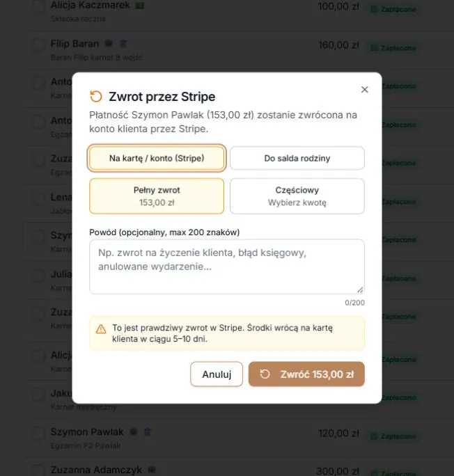Select Pełny zwrot 153,00 zł option
Image resolution: width=454 pixels, height=476 pixels.
157,196
